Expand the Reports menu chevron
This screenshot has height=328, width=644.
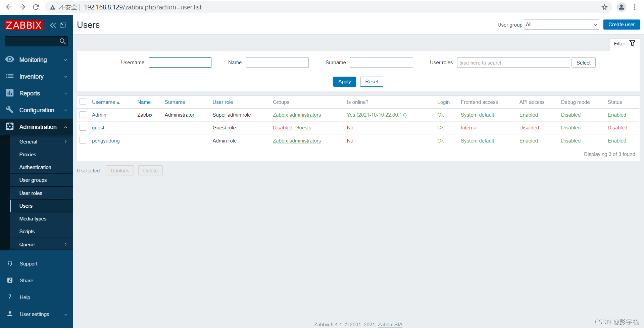tap(65, 93)
